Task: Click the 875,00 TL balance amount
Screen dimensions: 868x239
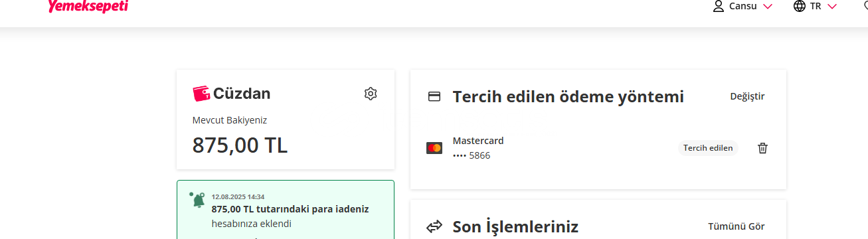Action: (x=240, y=145)
